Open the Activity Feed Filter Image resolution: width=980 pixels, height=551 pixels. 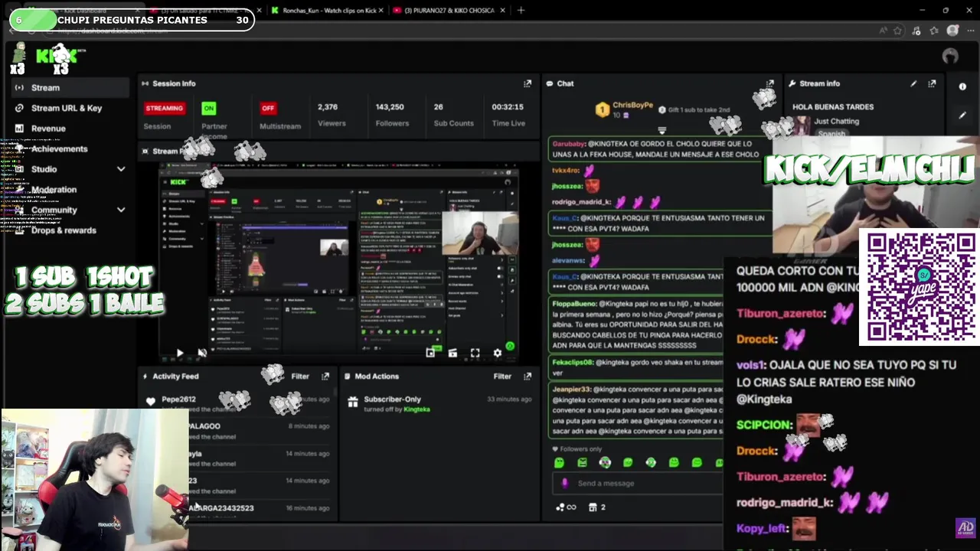(x=300, y=377)
